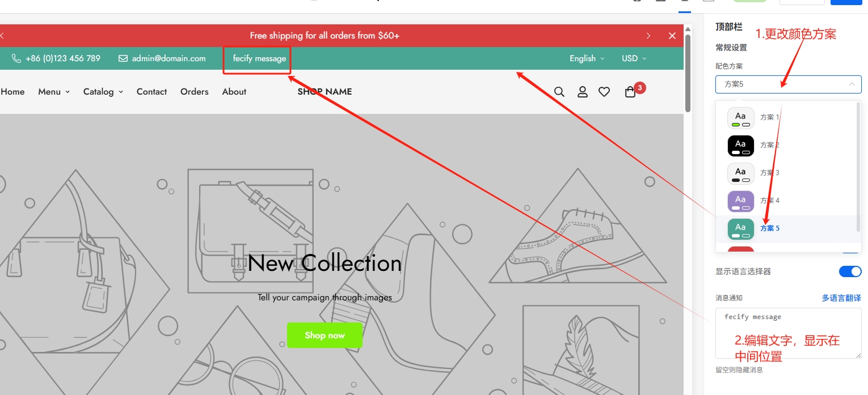Close the free shipping announcement bar

(x=672, y=36)
